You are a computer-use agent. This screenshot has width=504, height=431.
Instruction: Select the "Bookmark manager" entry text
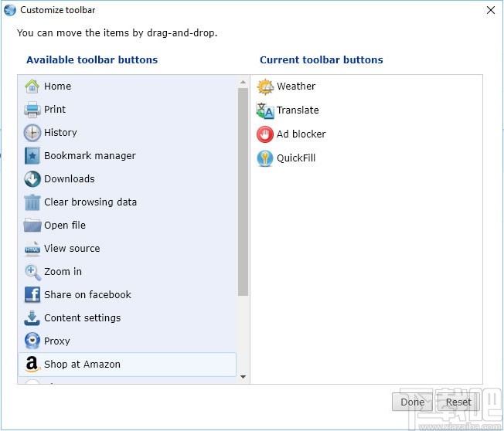pos(90,156)
